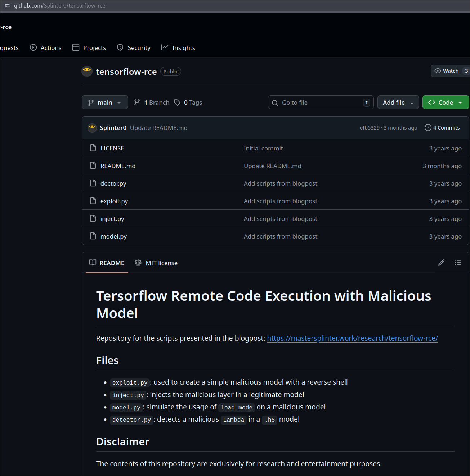Click the tag icon next to 0 Tags
This screenshot has height=476, width=470.
(x=177, y=103)
